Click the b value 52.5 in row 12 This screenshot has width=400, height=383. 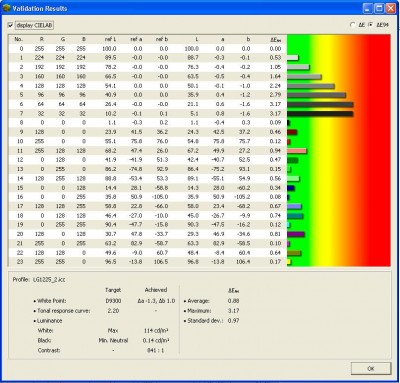(x=244, y=160)
